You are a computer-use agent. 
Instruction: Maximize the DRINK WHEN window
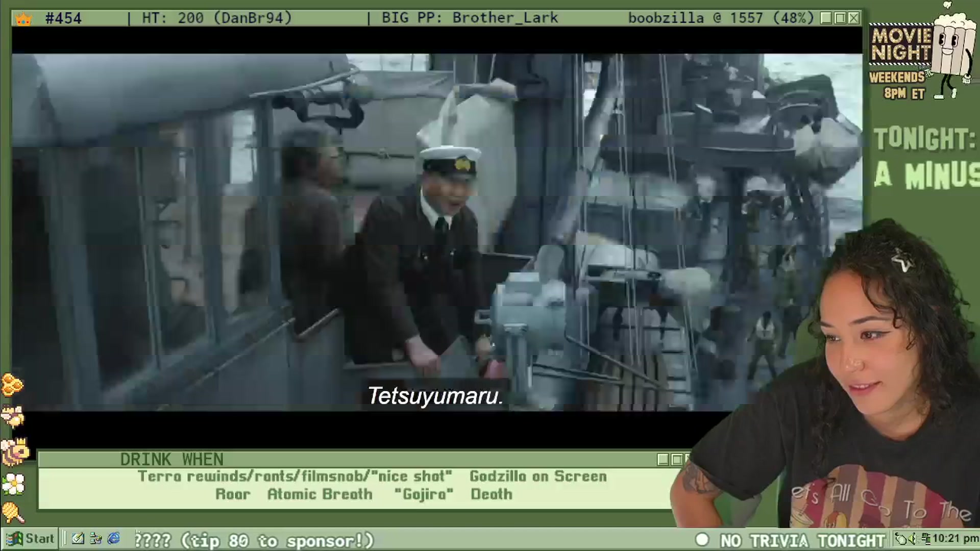[x=677, y=460]
